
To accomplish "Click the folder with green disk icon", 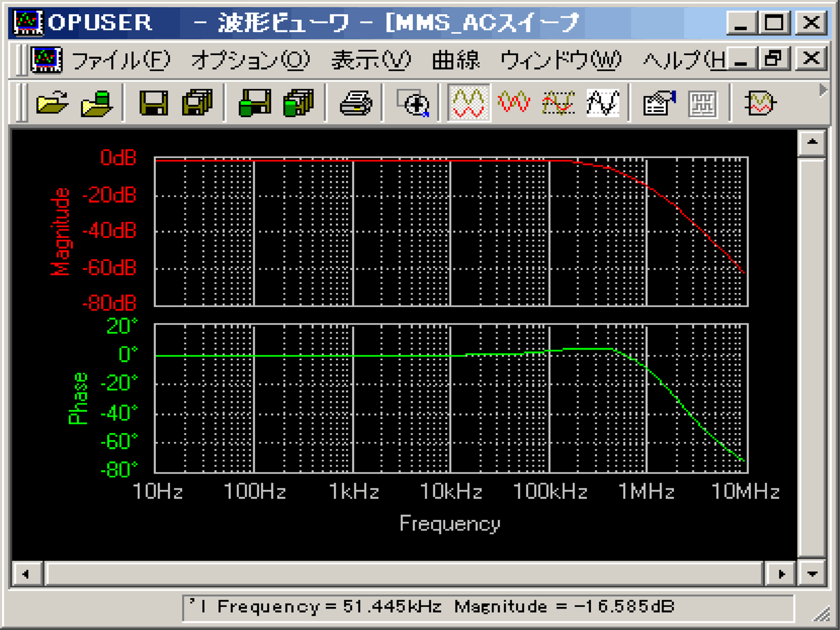I will click(97, 103).
